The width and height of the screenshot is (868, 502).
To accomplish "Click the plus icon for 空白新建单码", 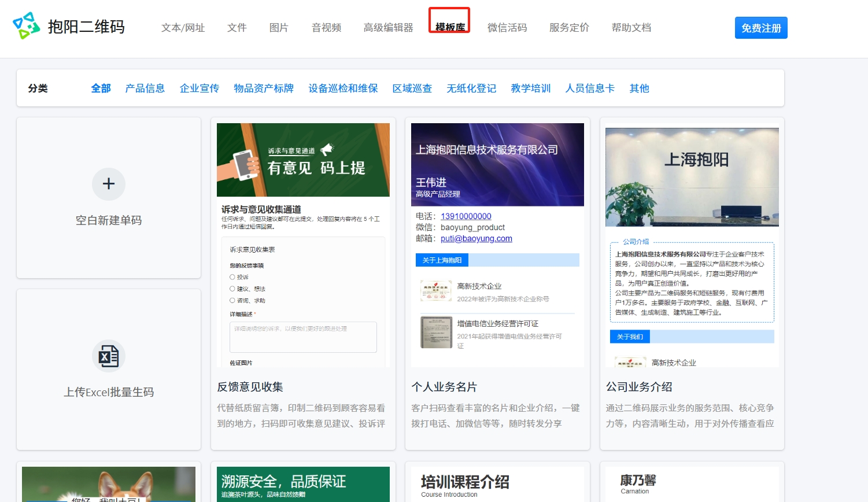I will (109, 184).
